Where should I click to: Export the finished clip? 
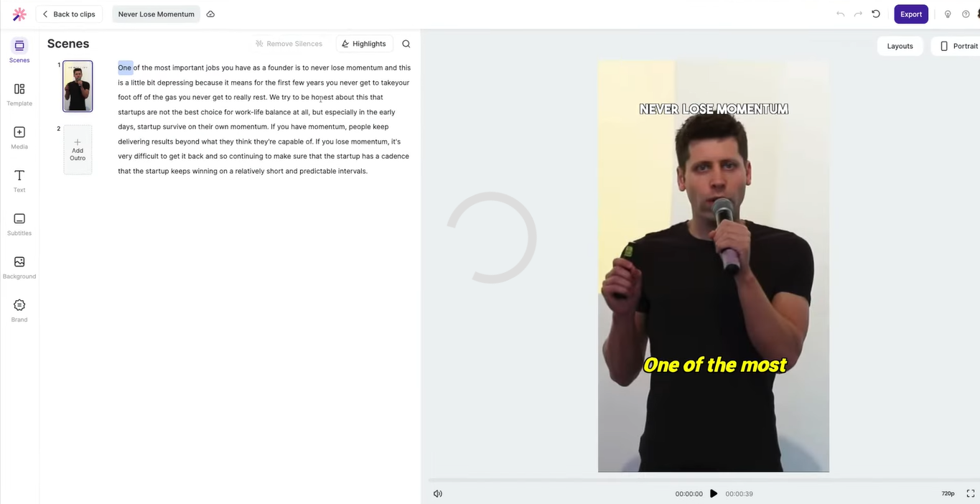tap(910, 14)
